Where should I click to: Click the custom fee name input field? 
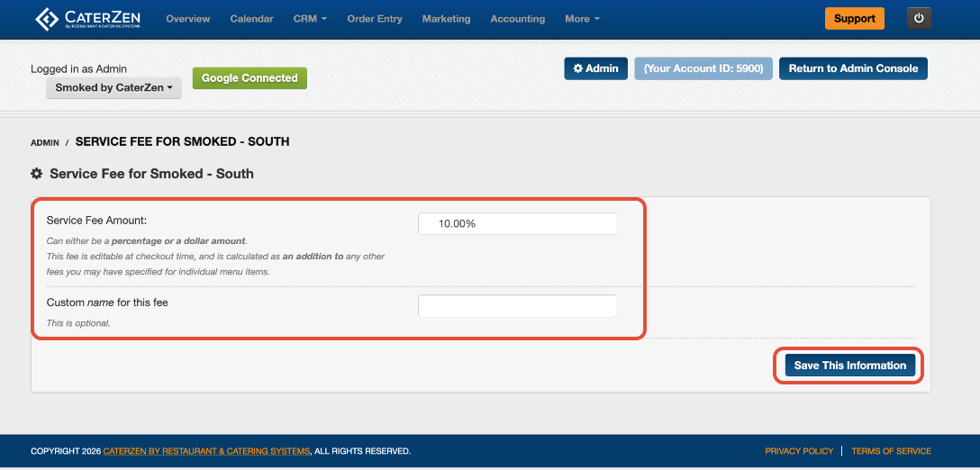pyautogui.click(x=518, y=306)
